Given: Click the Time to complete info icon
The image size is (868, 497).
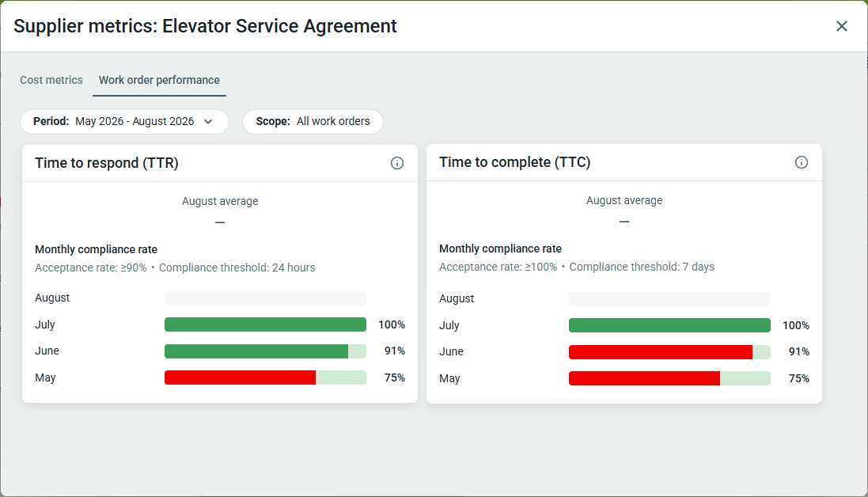Looking at the screenshot, I should click(801, 162).
